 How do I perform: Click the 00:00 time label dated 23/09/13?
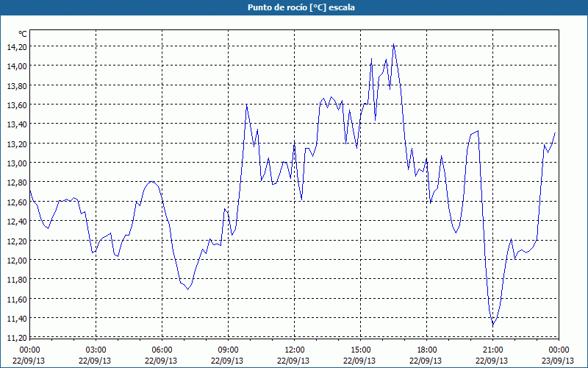click(x=559, y=350)
